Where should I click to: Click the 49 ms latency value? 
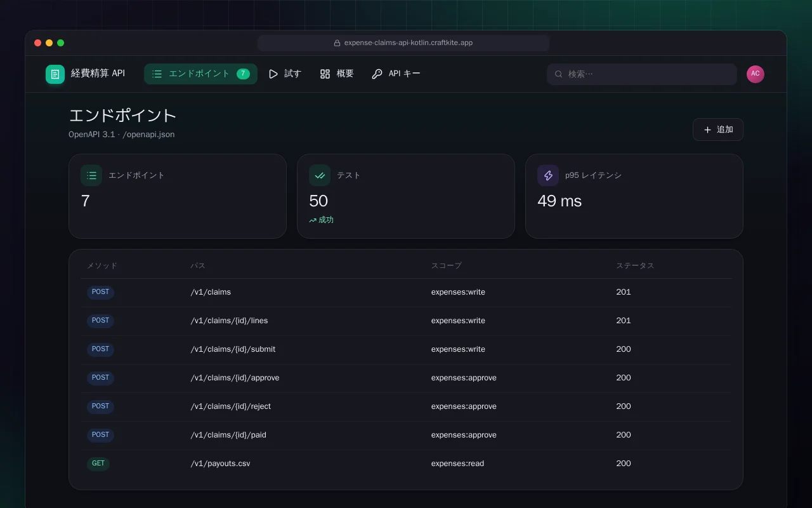[x=560, y=201]
